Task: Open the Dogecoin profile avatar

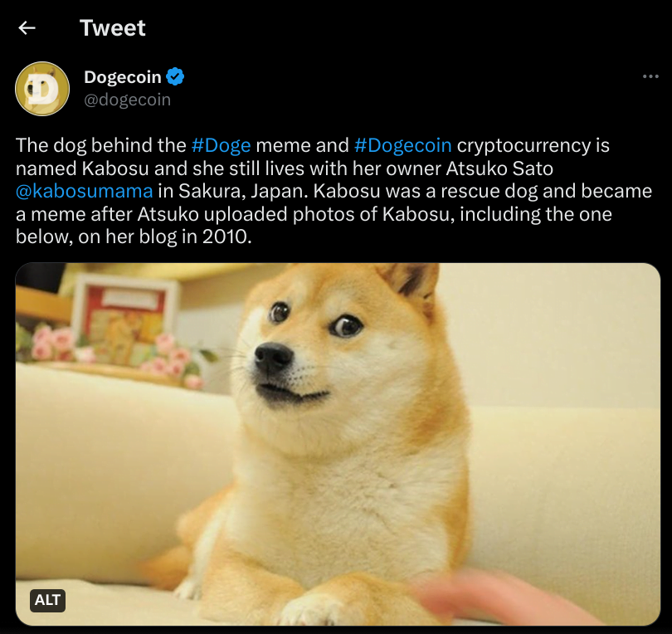Action: (42, 89)
